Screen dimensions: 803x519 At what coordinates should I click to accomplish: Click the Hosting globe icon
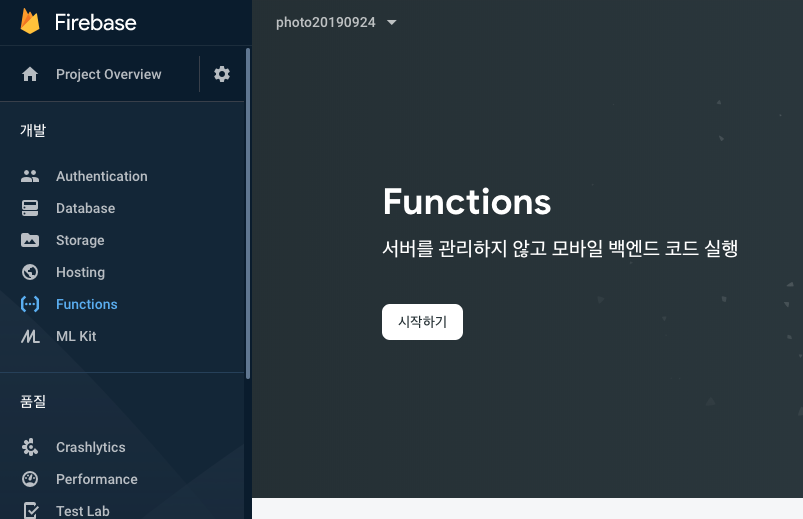click(30, 272)
